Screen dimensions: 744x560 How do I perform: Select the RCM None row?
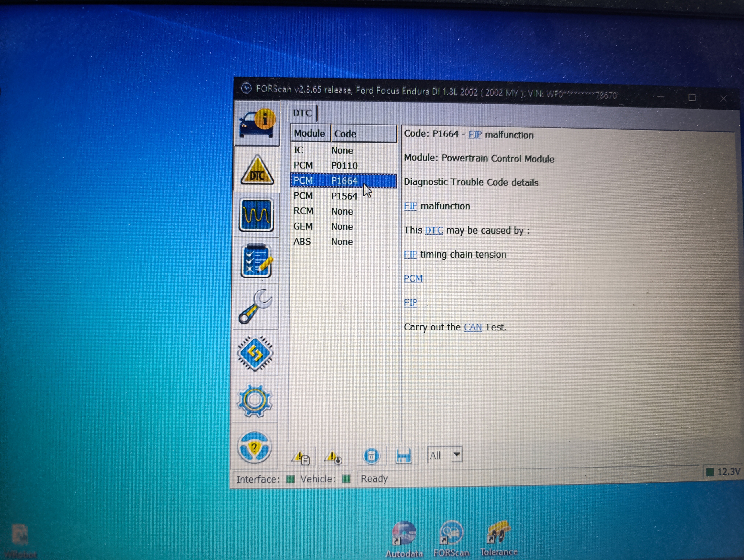tap(343, 211)
